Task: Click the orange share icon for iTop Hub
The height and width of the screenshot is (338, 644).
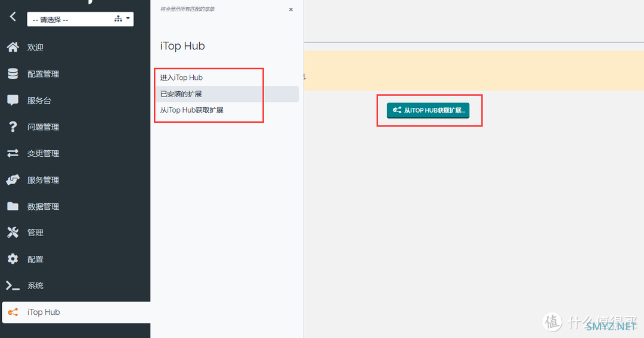Action: point(13,312)
